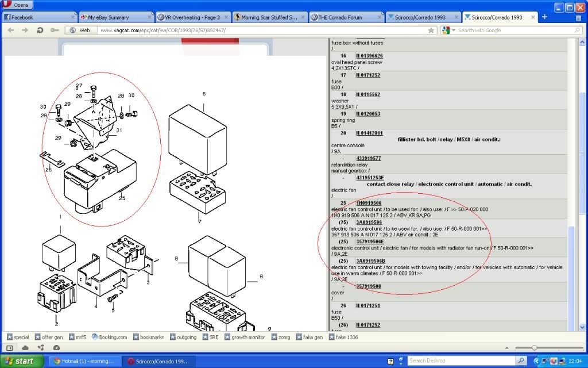Click the Windows Start button
This screenshot has height=368, width=588.
tap(22, 361)
